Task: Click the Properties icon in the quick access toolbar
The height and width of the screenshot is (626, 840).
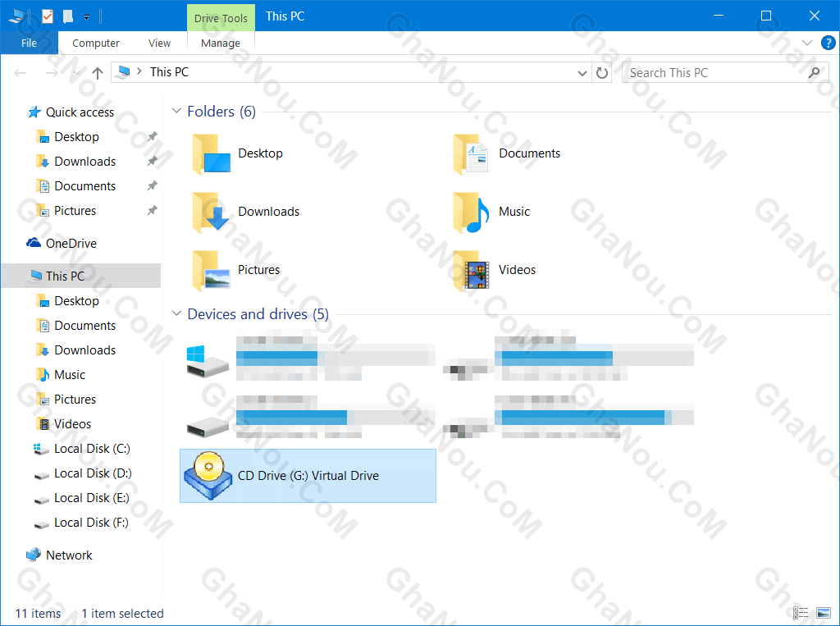Action: click(48, 16)
